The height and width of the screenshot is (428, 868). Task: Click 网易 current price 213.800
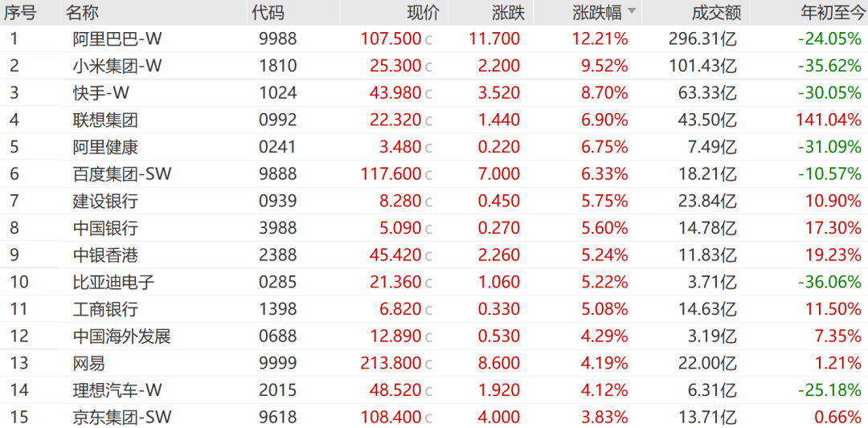pyautogui.click(x=391, y=364)
